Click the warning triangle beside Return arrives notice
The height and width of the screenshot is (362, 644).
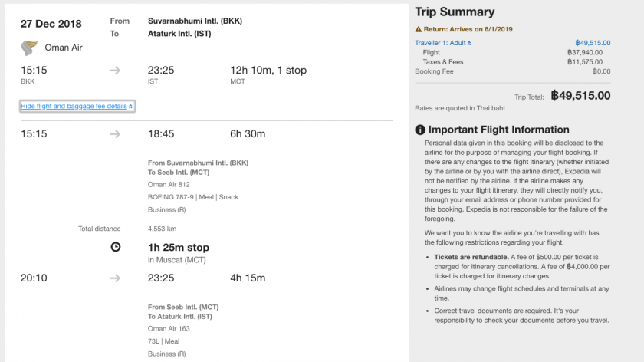click(x=418, y=29)
